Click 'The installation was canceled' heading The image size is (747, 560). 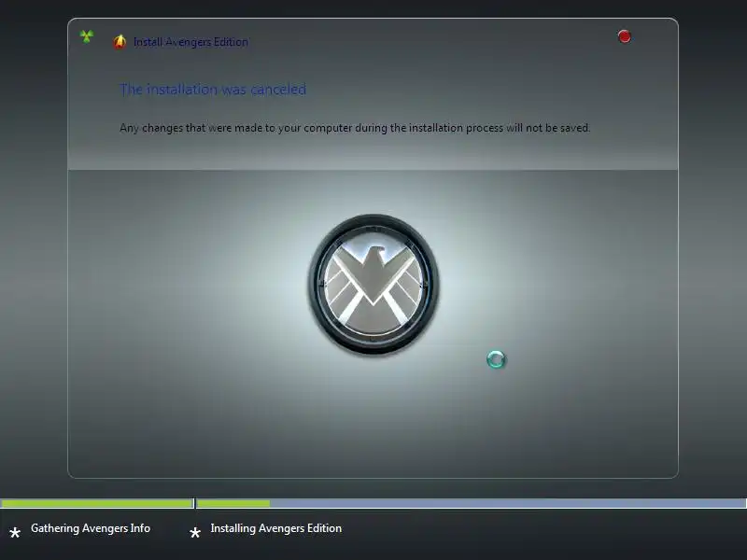(213, 89)
